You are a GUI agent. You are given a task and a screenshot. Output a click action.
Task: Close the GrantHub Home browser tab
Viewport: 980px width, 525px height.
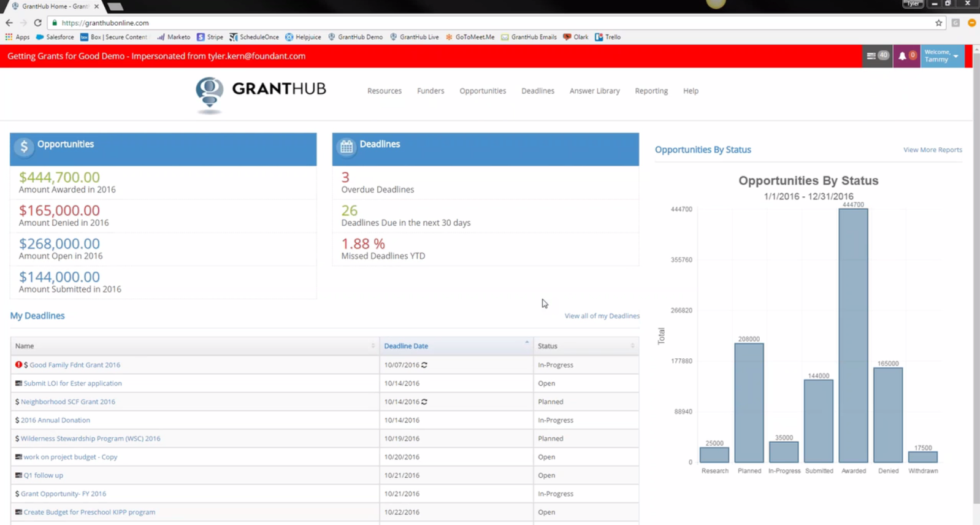pos(96,6)
